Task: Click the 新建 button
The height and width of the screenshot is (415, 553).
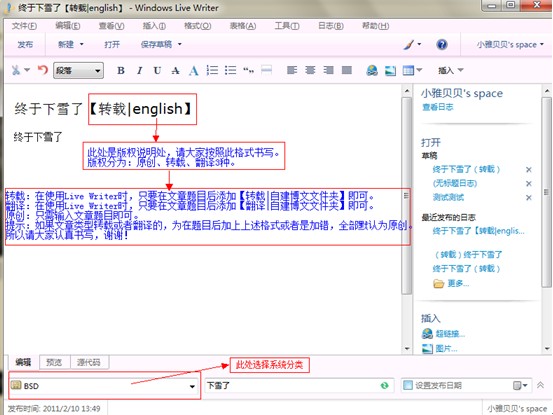Action: pyautogui.click(x=66, y=44)
